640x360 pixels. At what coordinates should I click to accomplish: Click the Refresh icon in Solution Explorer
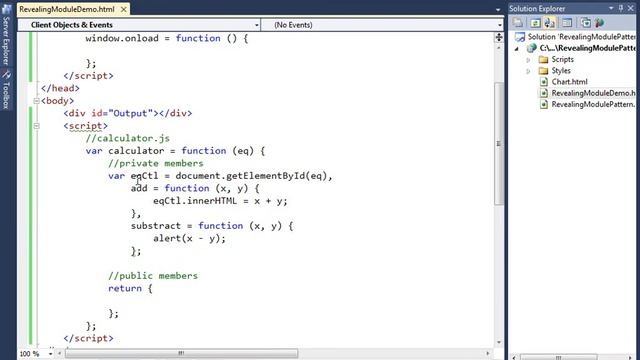pos(535,23)
